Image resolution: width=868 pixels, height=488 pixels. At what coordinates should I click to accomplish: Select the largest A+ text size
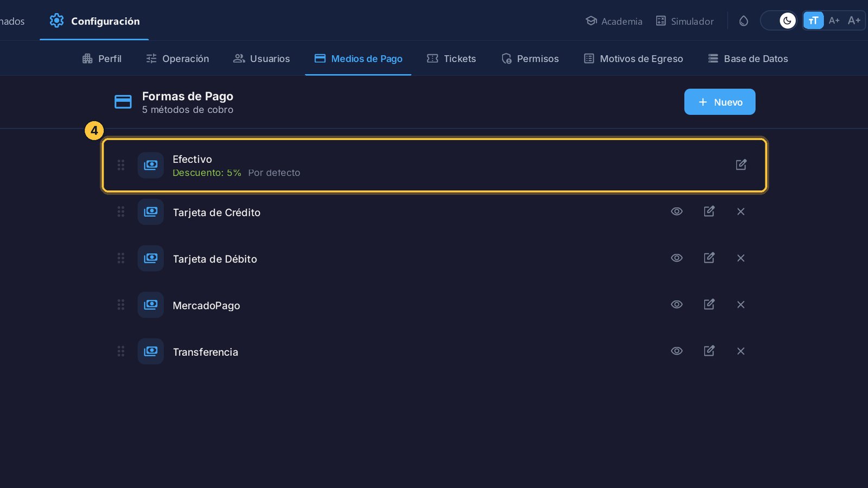tap(854, 21)
